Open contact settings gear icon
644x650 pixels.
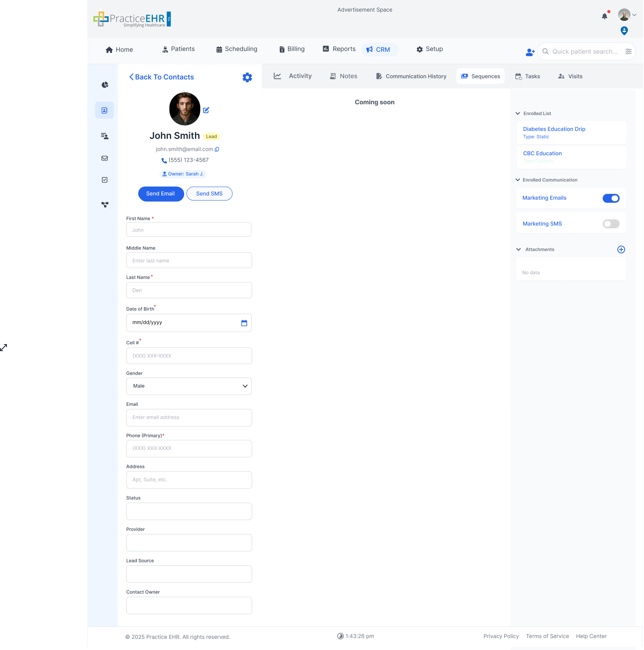tap(247, 77)
